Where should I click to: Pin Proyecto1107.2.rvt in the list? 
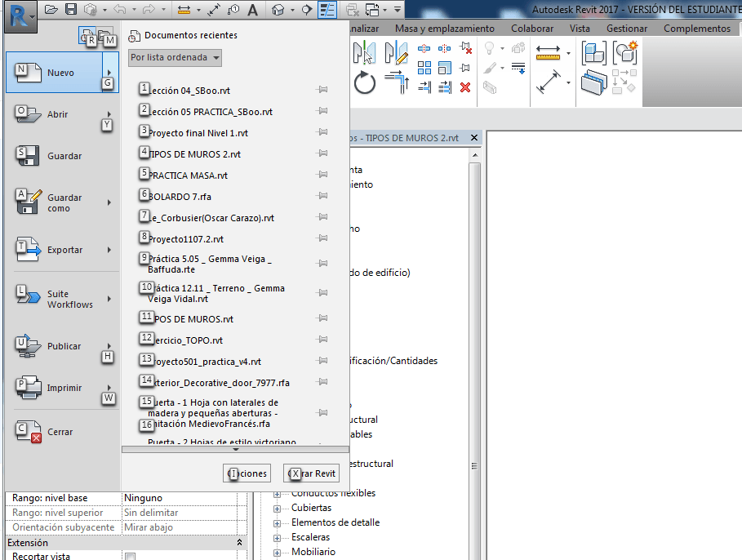(x=322, y=238)
